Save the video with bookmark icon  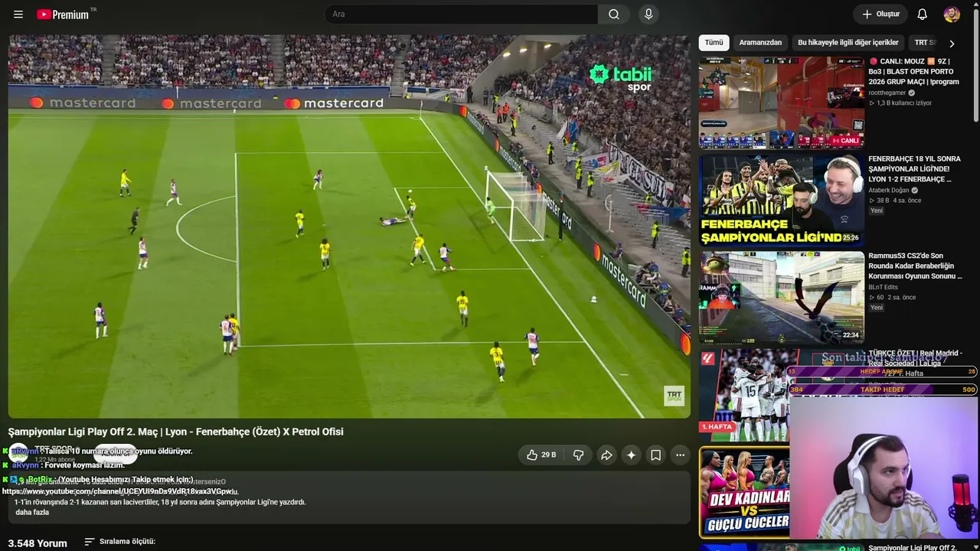click(x=656, y=455)
